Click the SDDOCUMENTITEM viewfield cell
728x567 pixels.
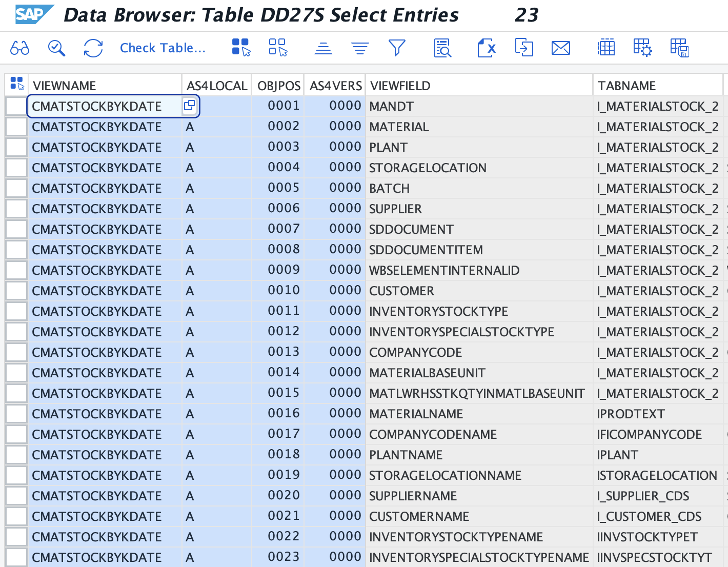click(x=479, y=250)
